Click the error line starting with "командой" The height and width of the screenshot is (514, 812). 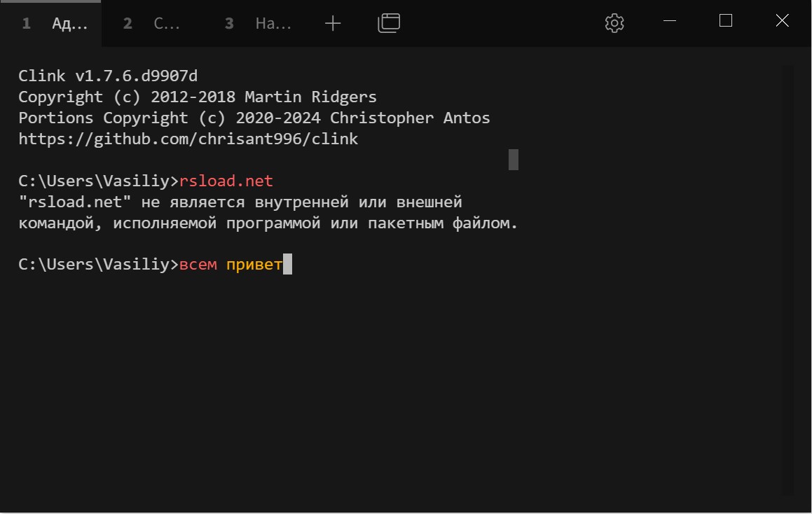point(268,224)
